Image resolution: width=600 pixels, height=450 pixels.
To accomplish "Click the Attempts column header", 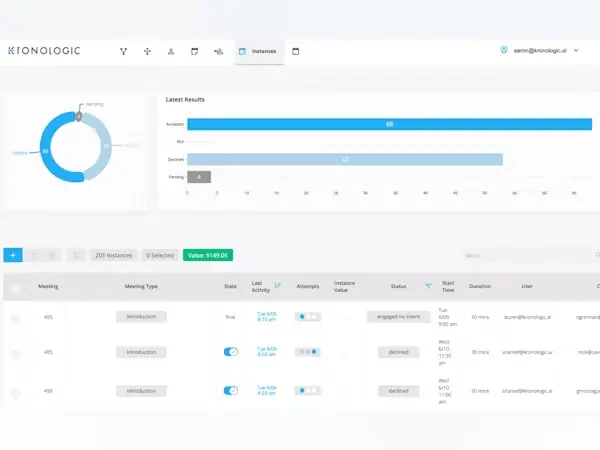I will click(308, 286).
